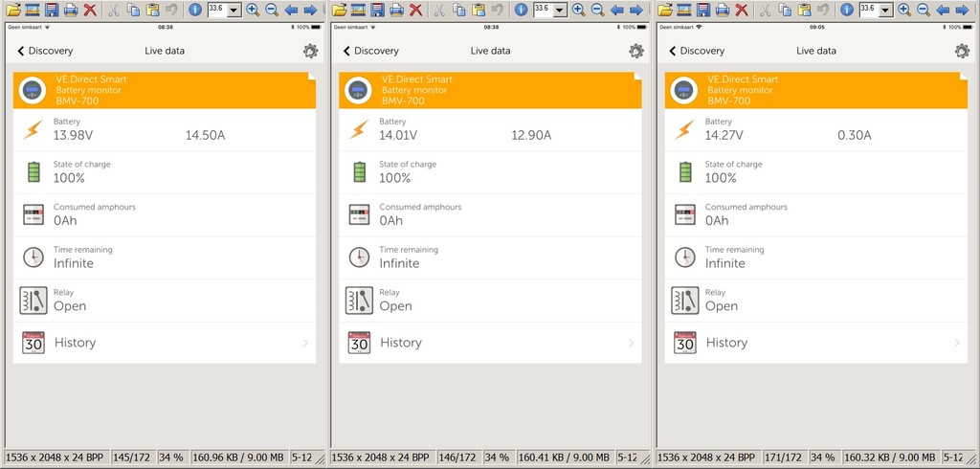The height and width of the screenshot is (469, 980).
Task: Delete the image in the left viewer window
Action: [90, 10]
